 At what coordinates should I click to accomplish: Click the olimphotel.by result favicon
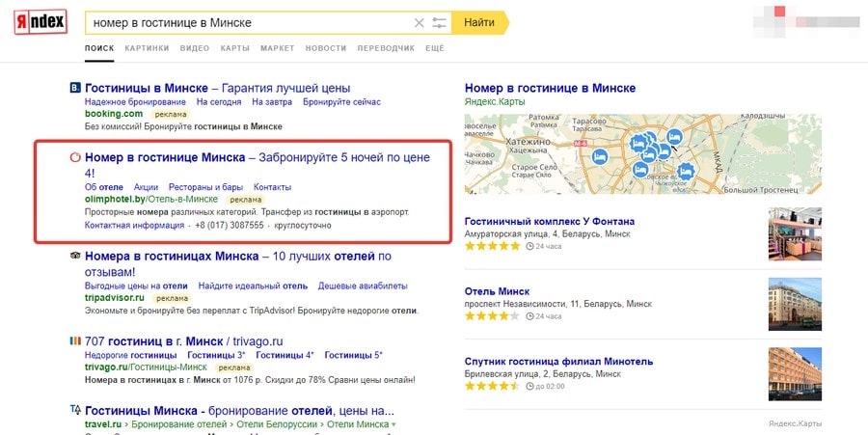75,157
